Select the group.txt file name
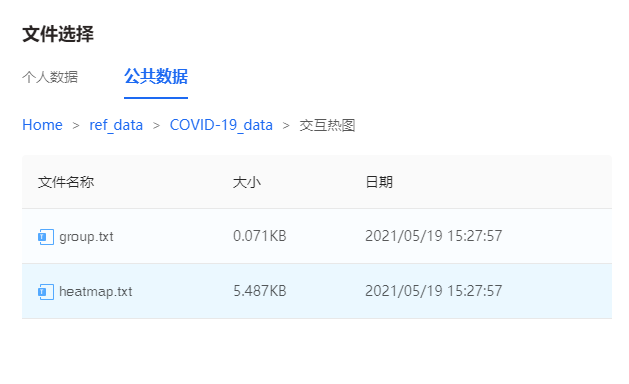629x384 pixels. 86,237
